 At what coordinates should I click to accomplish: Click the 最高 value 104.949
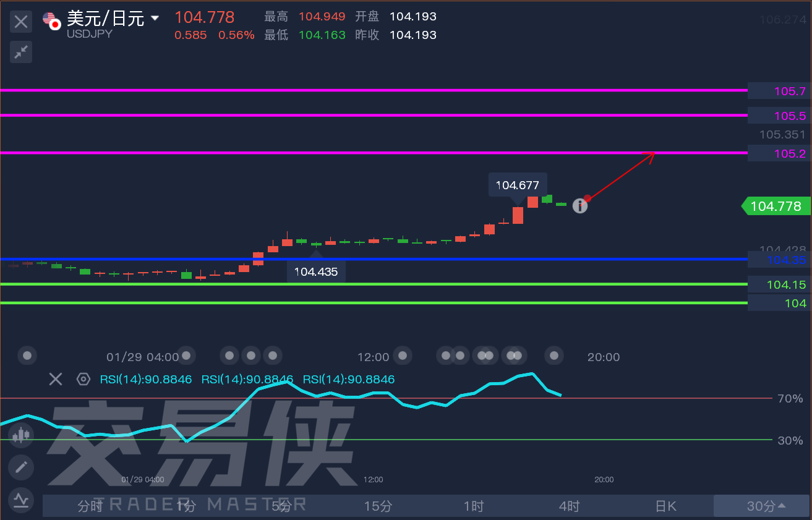(322, 17)
